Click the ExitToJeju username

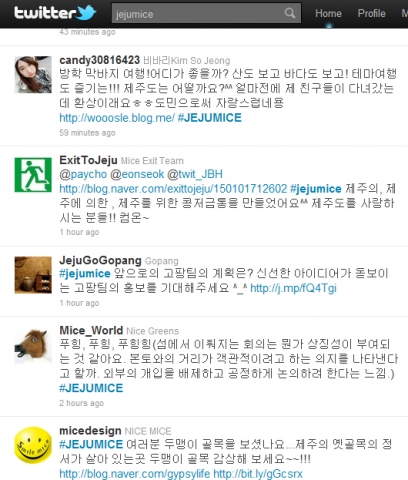tap(88, 160)
